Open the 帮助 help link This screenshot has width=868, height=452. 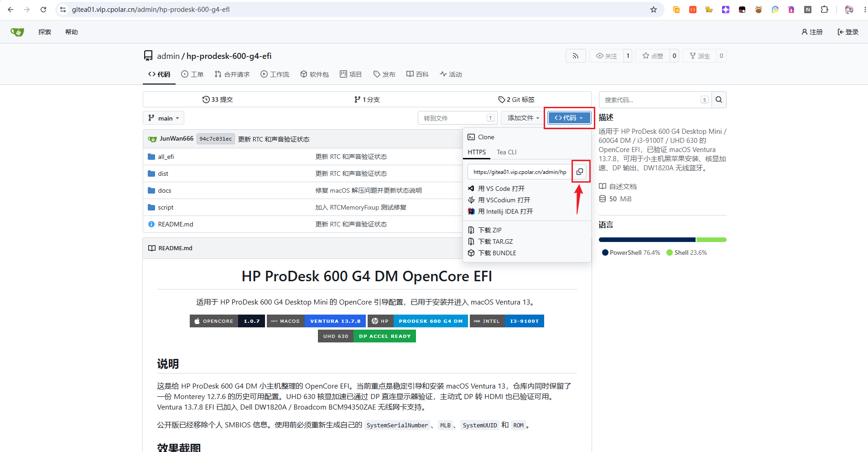72,32
